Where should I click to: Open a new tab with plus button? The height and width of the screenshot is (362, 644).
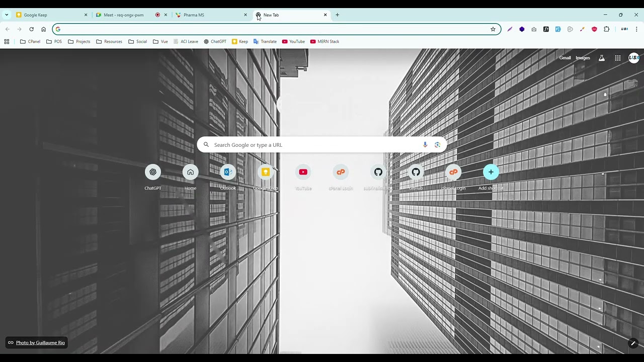pos(338,15)
